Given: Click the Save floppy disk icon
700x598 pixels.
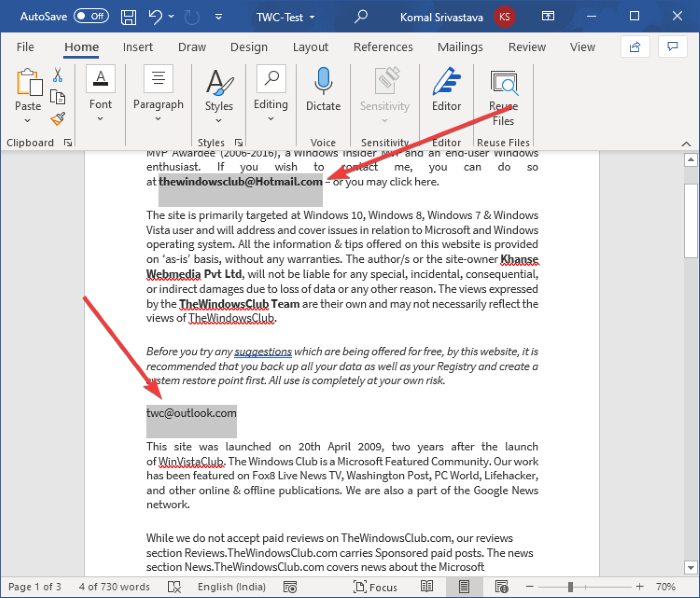Looking at the screenshot, I should coord(129,17).
